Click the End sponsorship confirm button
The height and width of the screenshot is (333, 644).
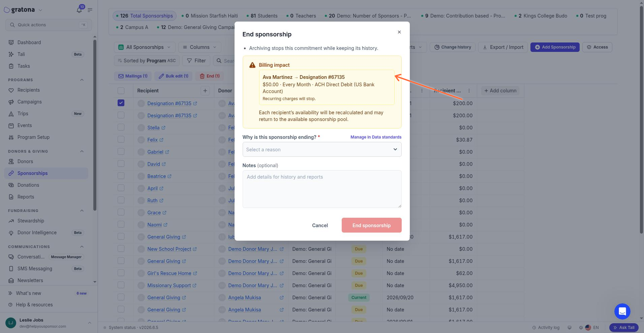tap(371, 225)
